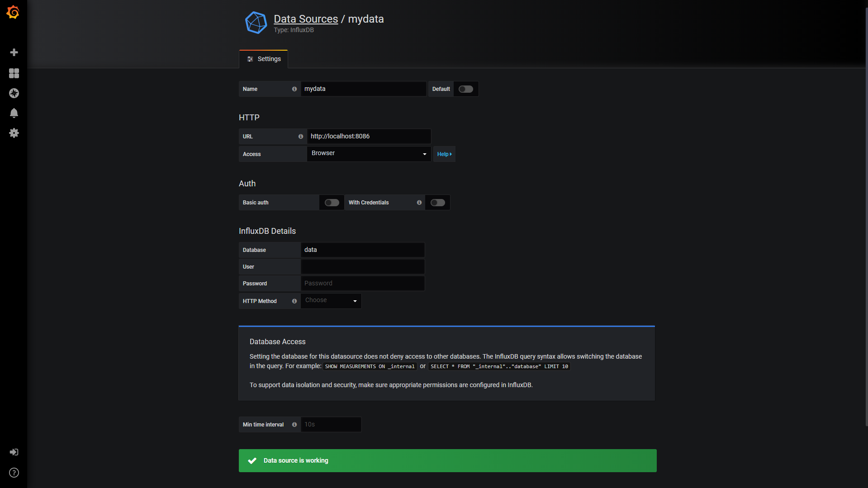The image size is (868, 488).
Task: Open the Dashboards grid icon
Action: click(14, 73)
